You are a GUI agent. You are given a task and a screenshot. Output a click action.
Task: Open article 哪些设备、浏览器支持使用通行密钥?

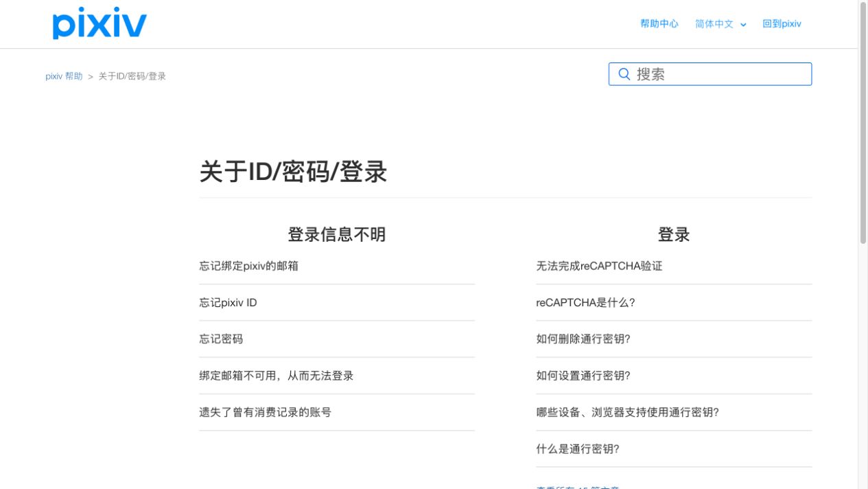[627, 412]
